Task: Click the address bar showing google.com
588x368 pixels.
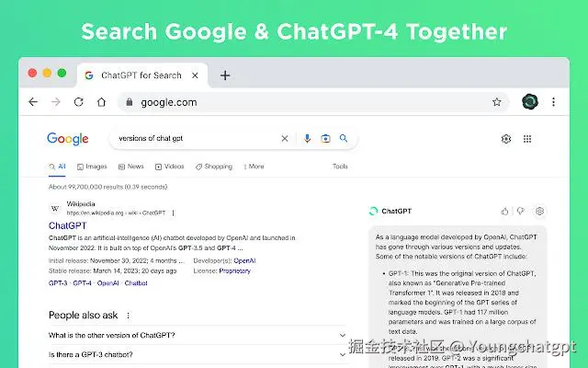Action: point(313,102)
